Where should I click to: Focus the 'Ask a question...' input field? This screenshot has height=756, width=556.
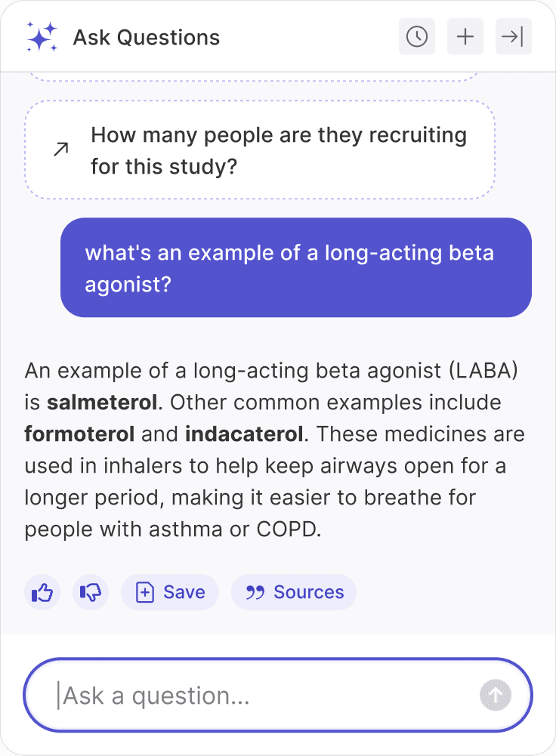pyautogui.click(x=264, y=696)
